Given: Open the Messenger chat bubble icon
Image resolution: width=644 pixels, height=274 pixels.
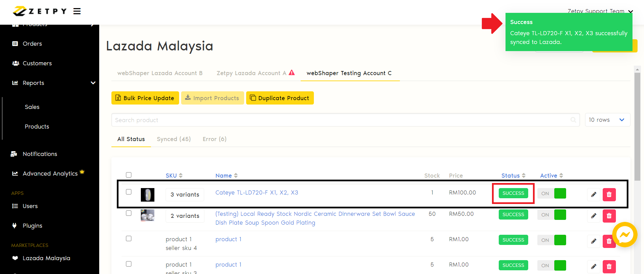Looking at the screenshot, I should [x=625, y=234].
